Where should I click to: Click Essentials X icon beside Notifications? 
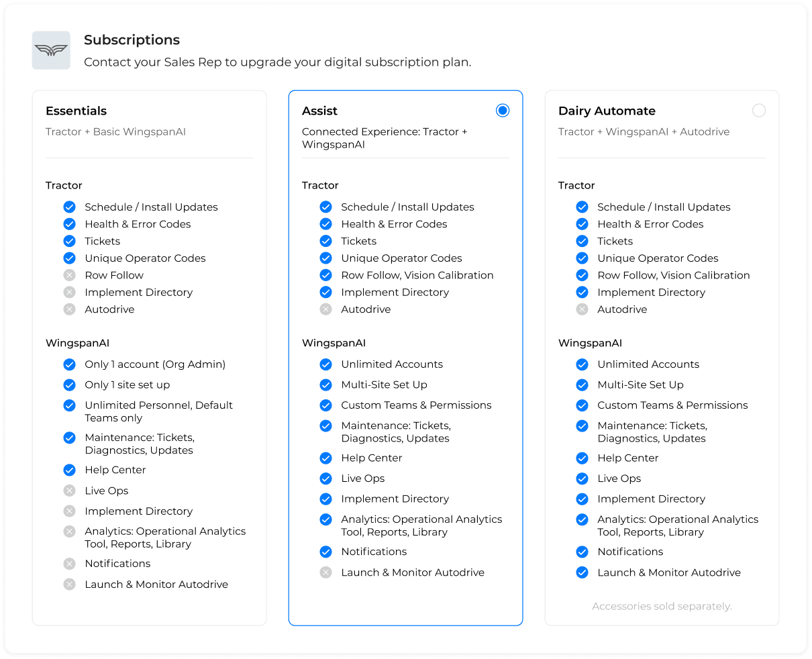click(x=69, y=564)
